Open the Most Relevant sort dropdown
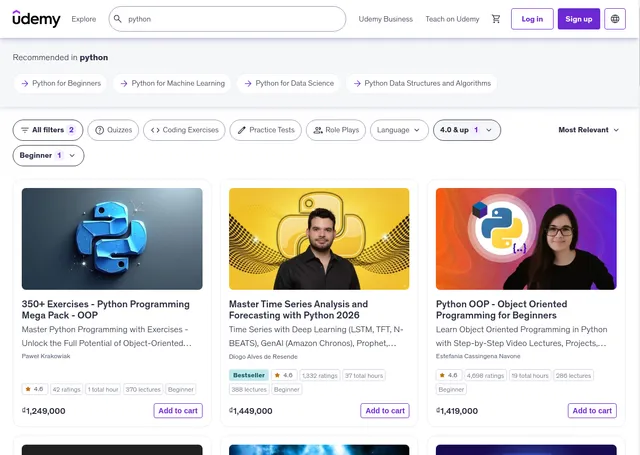Screen dimensions: 640x455 coord(589,130)
